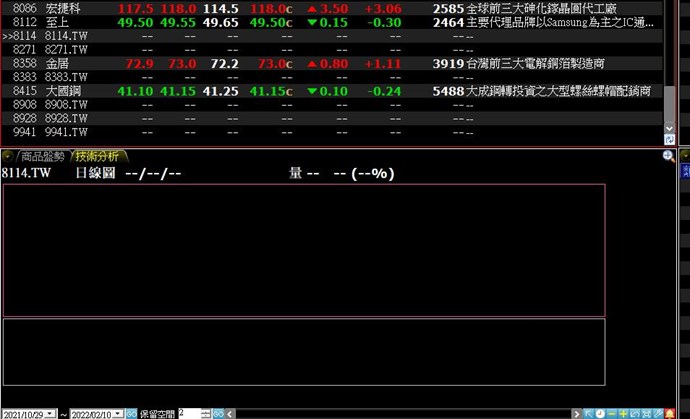The height and width of the screenshot is (419, 690).
Task: Click the 8114.TW chart title label
Action: [x=26, y=173]
